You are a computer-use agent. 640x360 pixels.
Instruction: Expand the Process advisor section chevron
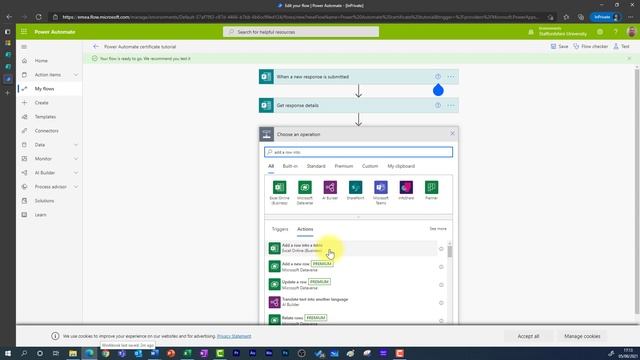[x=76, y=187]
